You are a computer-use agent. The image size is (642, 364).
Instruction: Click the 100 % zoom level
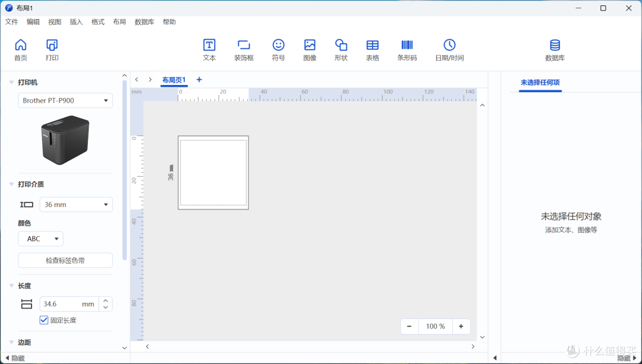[x=435, y=327]
